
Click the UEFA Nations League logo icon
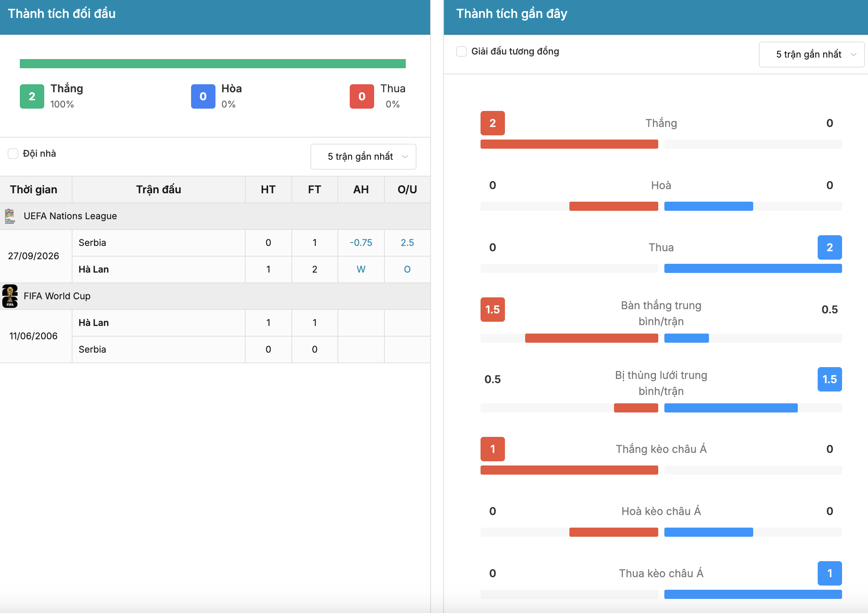(x=10, y=216)
